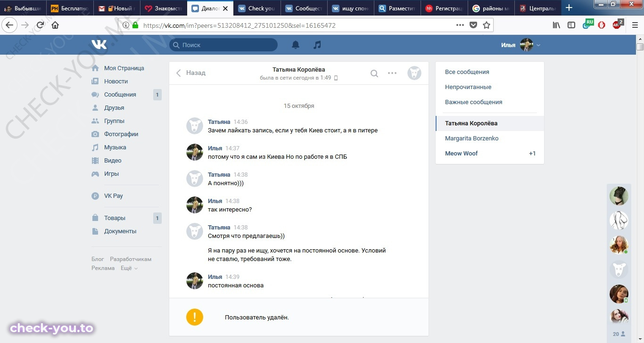Screen dimensions: 644x343
Task: Open the music note player icon
Action: click(x=317, y=45)
